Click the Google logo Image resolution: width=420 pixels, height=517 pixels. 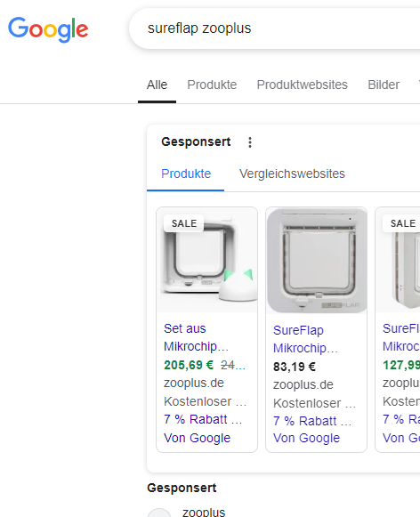tap(48, 29)
